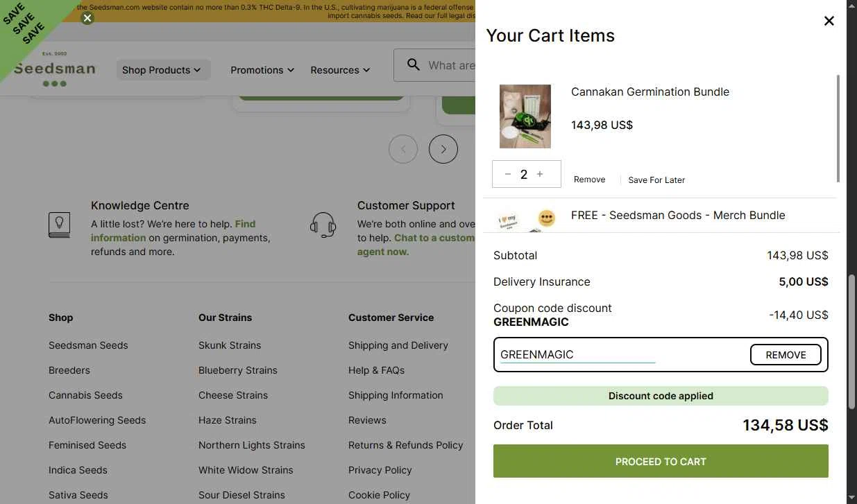The width and height of the screenshot is (857, 504).
Task: Open Skunk Strains footer link
Action: 230,345
